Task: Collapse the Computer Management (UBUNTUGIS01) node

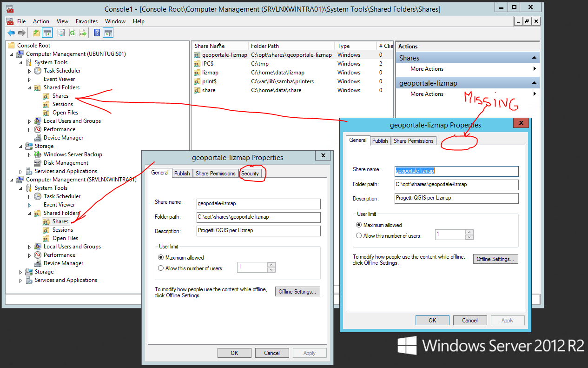Action: pyautogui.click(x=12, y=54)
